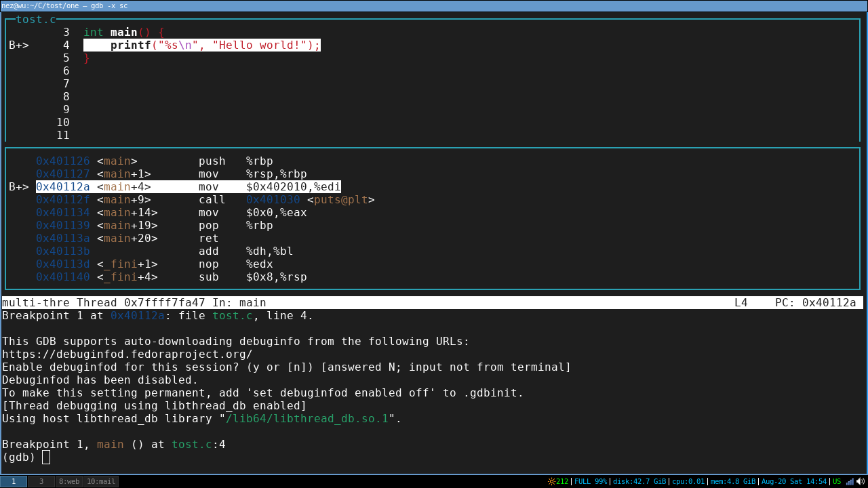Switch to workspace 8:web
This screenshot has width=868, height=488.
(x=69, y=481)
